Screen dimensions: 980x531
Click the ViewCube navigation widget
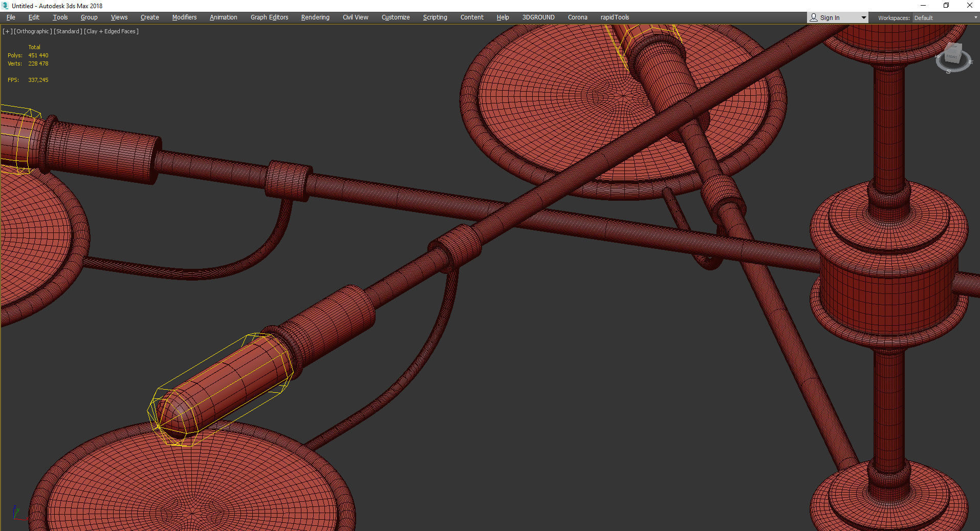(x=953, y=58)
